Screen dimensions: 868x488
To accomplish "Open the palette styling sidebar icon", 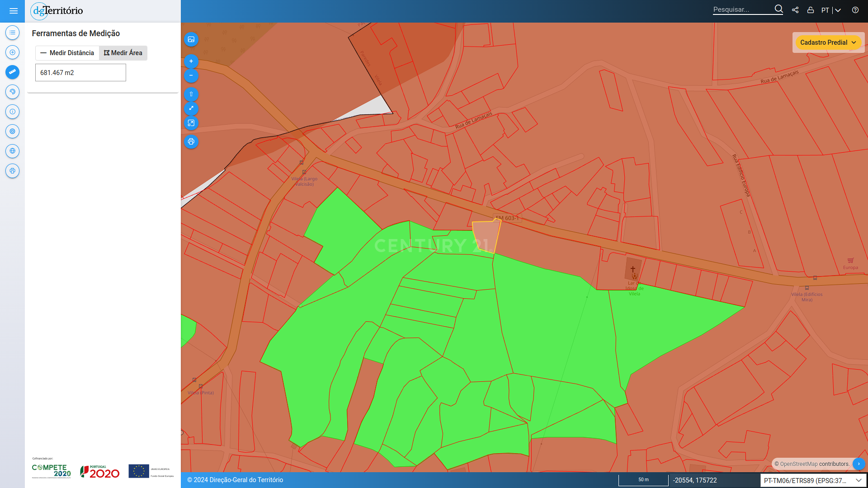I will point(12,92).
